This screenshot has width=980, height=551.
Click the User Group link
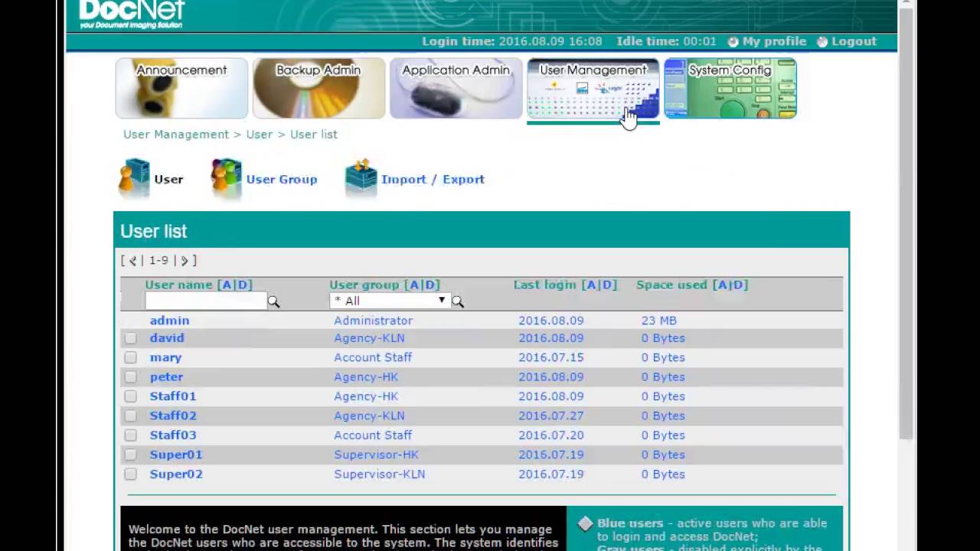tap(282, 179)
